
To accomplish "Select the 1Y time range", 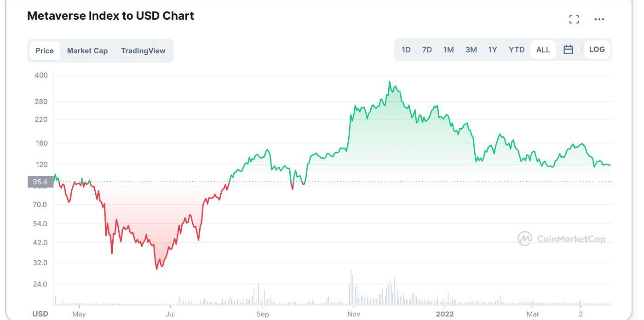I will [493, 50].
